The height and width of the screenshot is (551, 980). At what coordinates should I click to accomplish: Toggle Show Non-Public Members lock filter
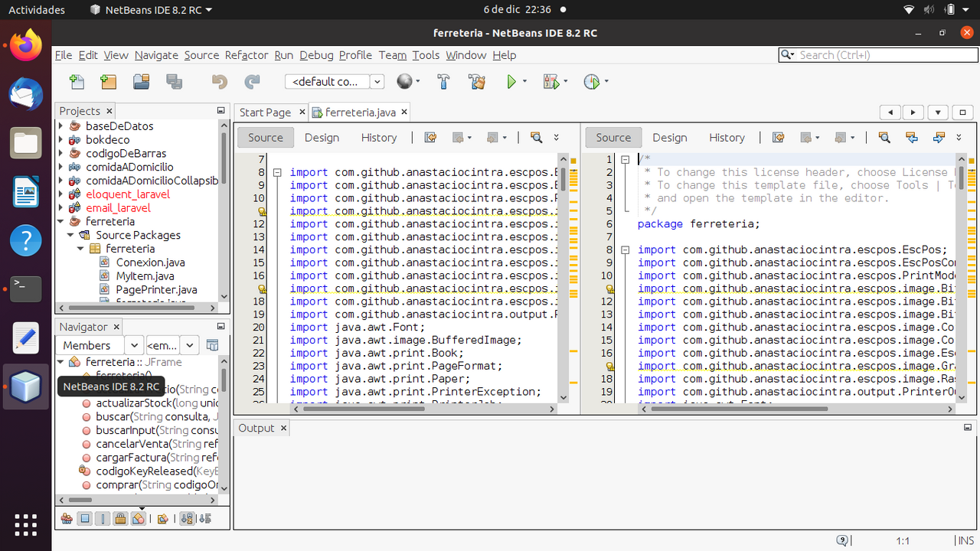click(120, 519)
